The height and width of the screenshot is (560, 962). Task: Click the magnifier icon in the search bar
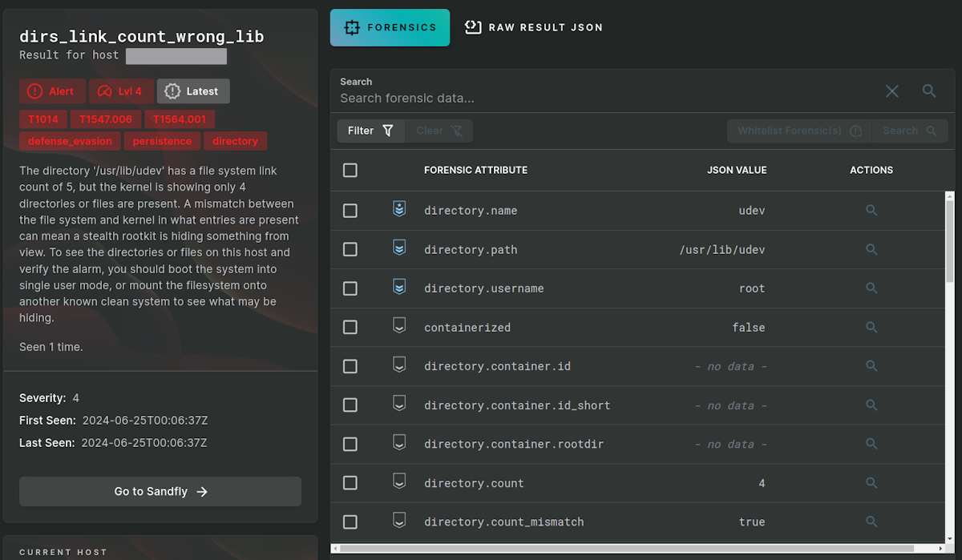coord(928,91)
